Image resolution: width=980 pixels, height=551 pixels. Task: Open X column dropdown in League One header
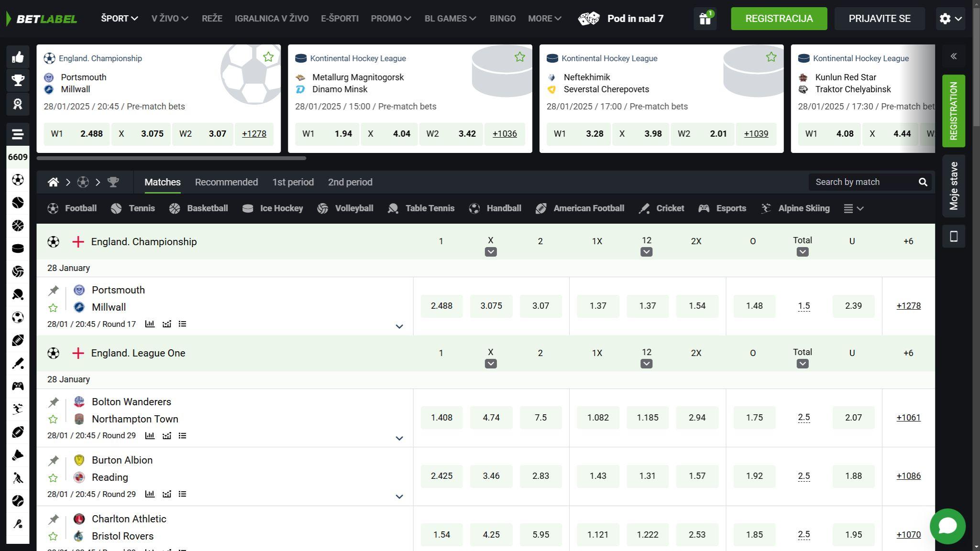point(490,364)
